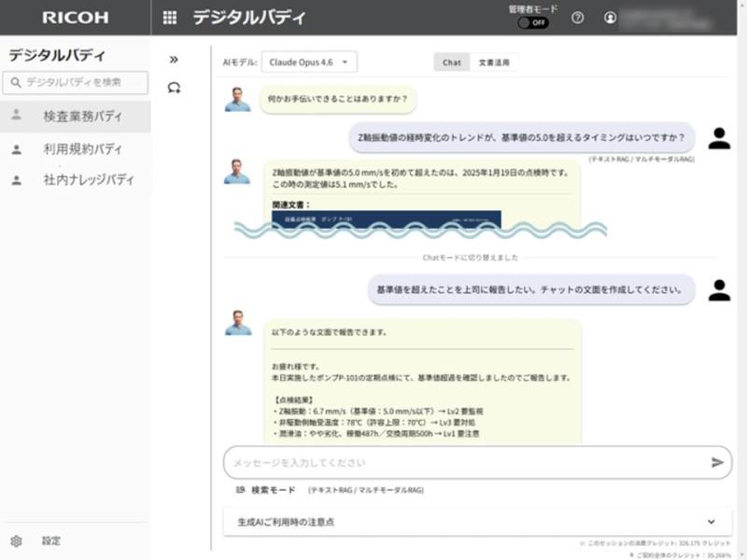The width and height of the screenshot is (747, 560).
Task: Start new chat with headset icon
Action: (x=174, y=88)
